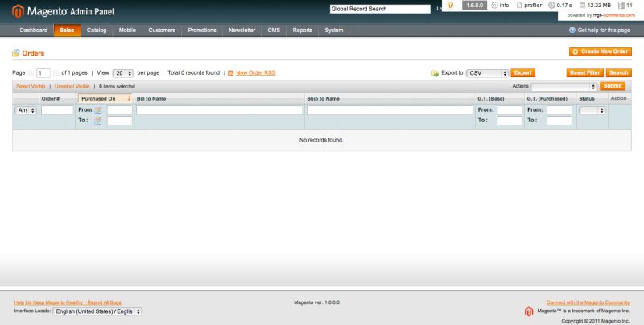Click the G.T. (Base) From field
The height and width of the screenshot is (325, 644).
[x=510, y=110]
